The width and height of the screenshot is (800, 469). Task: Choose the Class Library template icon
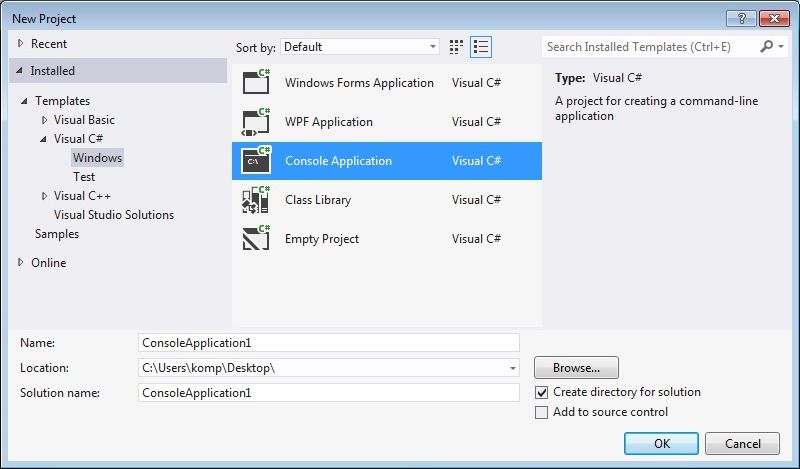tap(256, 200)
